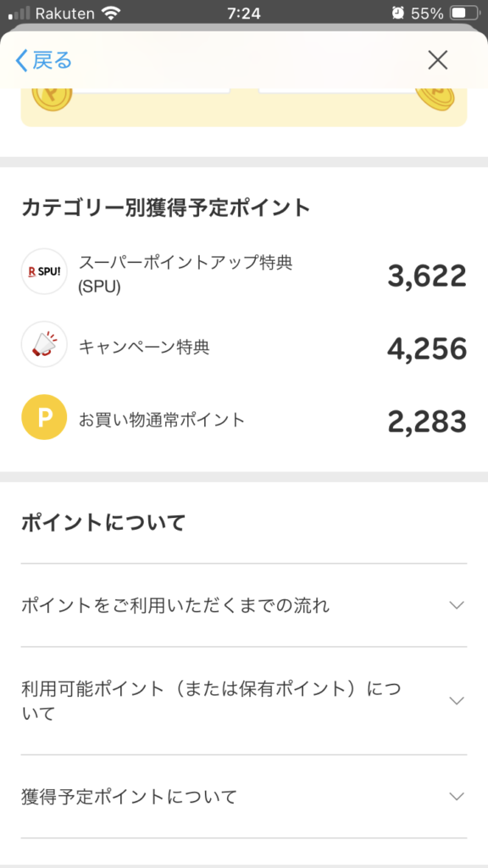This screenshot has width=488, height=868.
Task: Tap the Wi-Fi status bar icon
Action: (x=111, y=14)
